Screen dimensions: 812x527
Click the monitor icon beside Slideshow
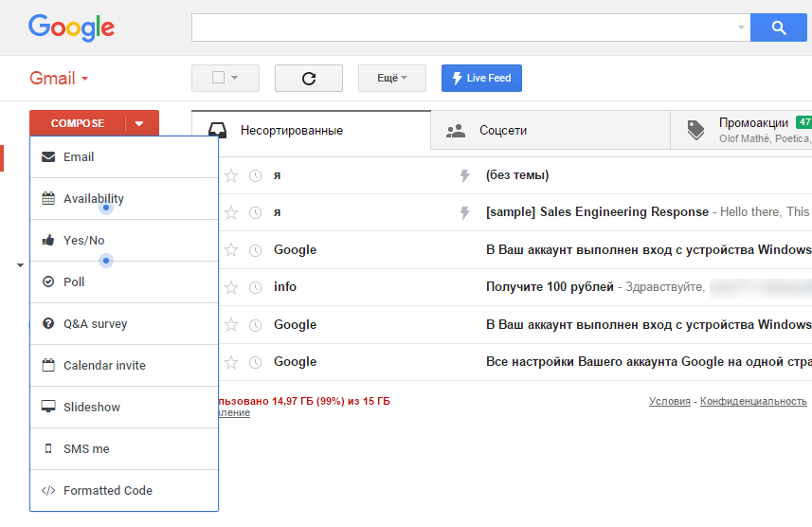pos(48,407)
